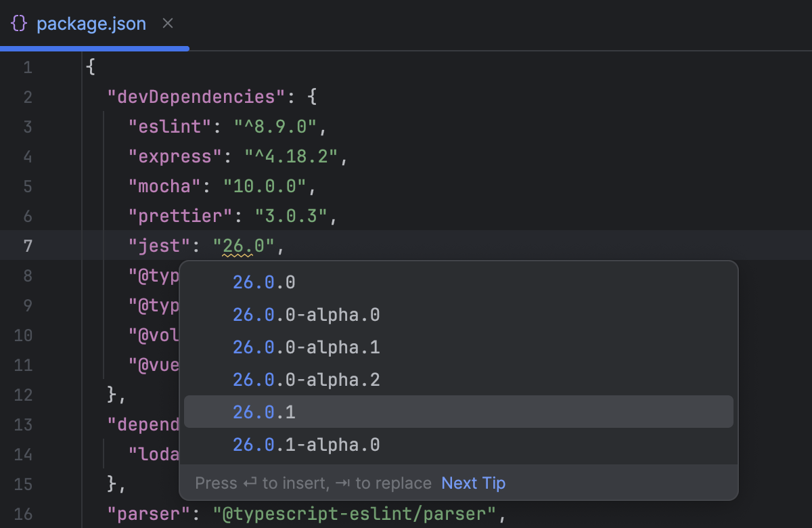Image resolution: width=812 pixels, height=528 pixels.
Task: Switch to the package.json tab
Action: tap(91, 23)
